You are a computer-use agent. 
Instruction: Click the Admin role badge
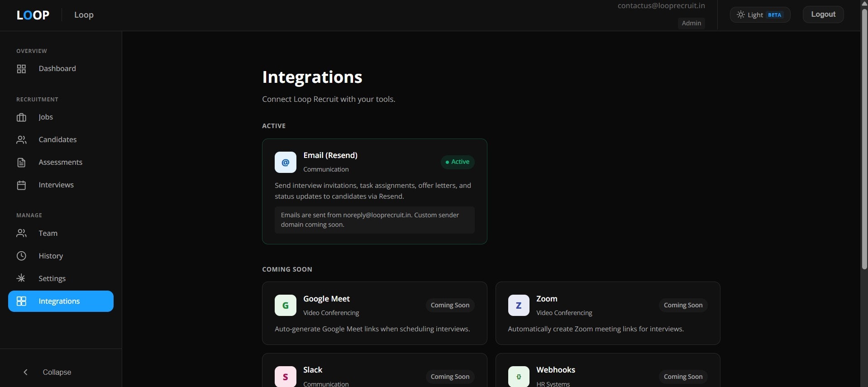(692, 23)
